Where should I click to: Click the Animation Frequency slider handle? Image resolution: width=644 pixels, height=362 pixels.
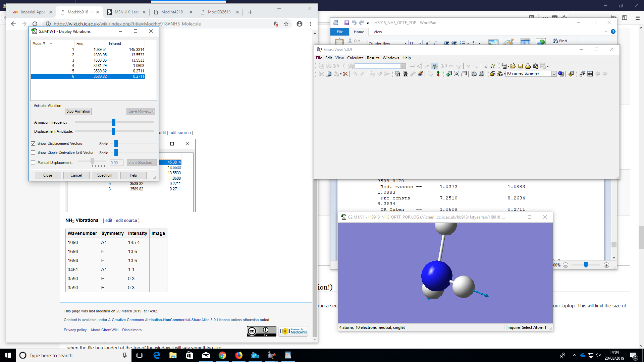tap(114, 122)
